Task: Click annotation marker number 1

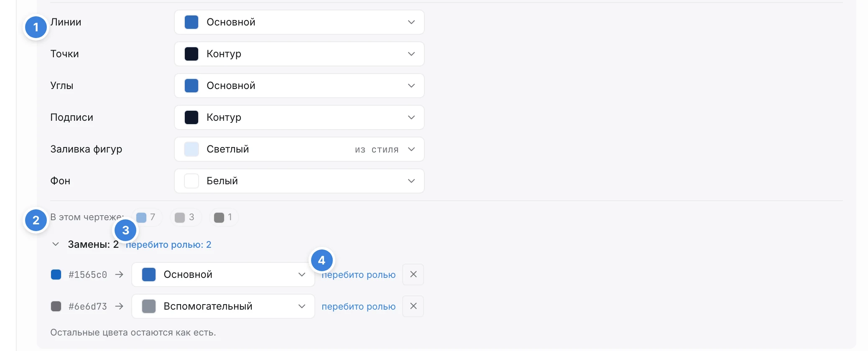Action: pyautogui.click(x=36, y=27)
